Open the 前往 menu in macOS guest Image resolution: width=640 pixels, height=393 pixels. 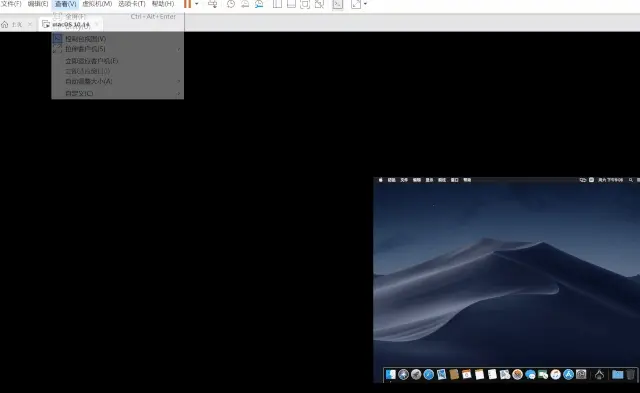[442, 180]
